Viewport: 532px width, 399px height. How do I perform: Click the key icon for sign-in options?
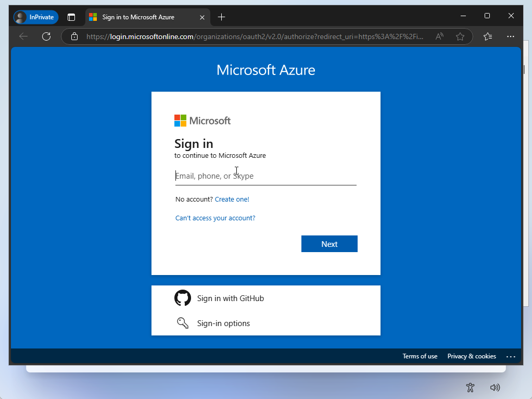point(183,323)
